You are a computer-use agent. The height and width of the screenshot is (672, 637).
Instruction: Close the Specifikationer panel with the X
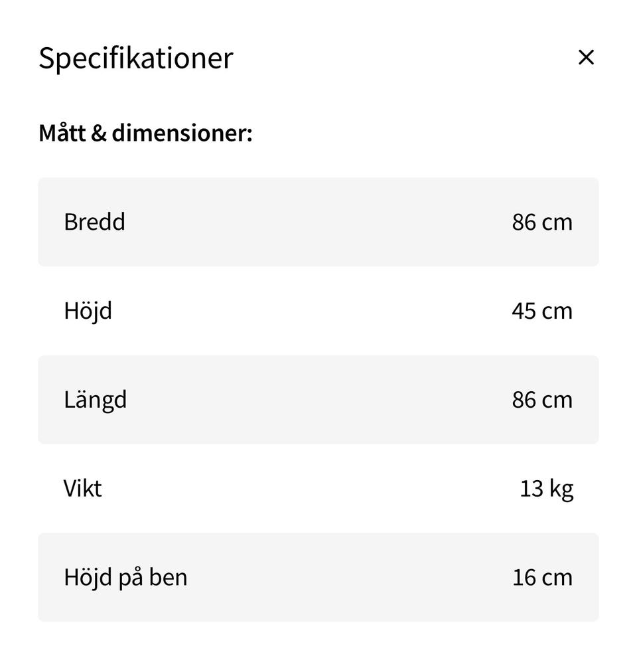point(586,58)
